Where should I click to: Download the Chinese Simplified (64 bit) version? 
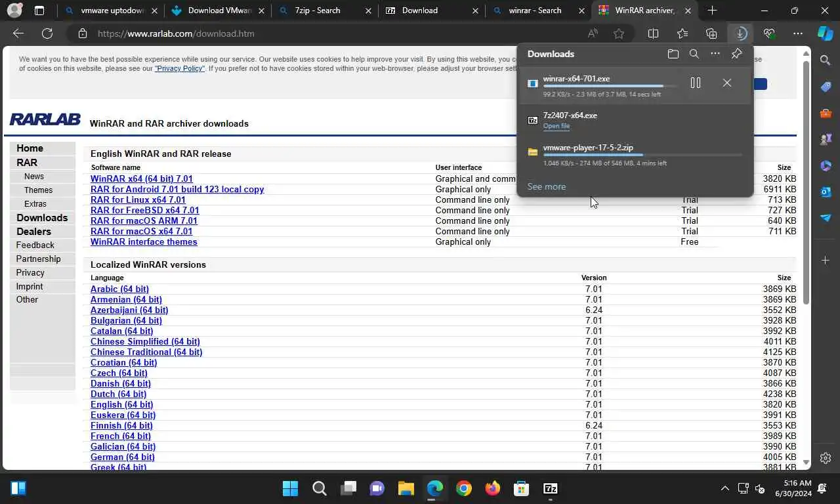(145, 341)
